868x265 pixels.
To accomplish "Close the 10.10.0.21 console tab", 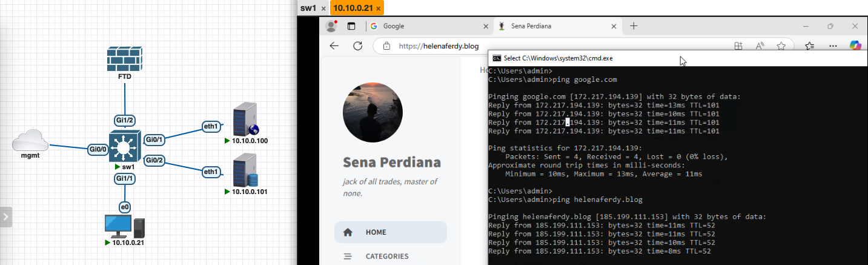I will (x=379, y=8).
